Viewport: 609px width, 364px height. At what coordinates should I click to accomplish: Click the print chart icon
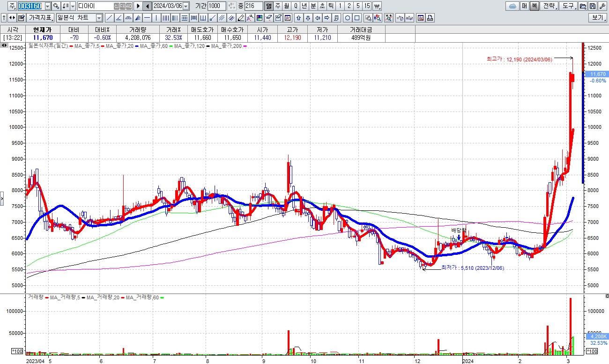pos(430,18)
